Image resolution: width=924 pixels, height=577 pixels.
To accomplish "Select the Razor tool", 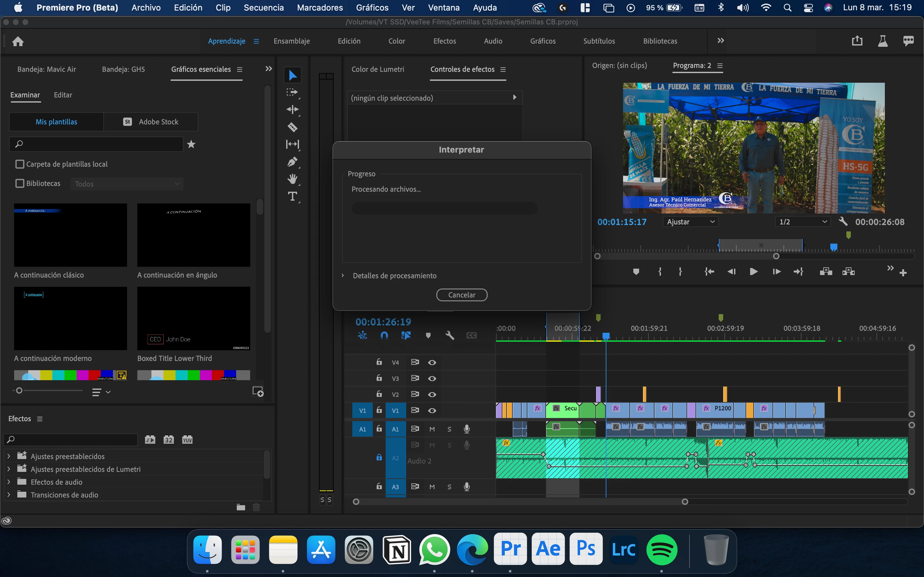I will pyautogui.click(x=293, y=127).
